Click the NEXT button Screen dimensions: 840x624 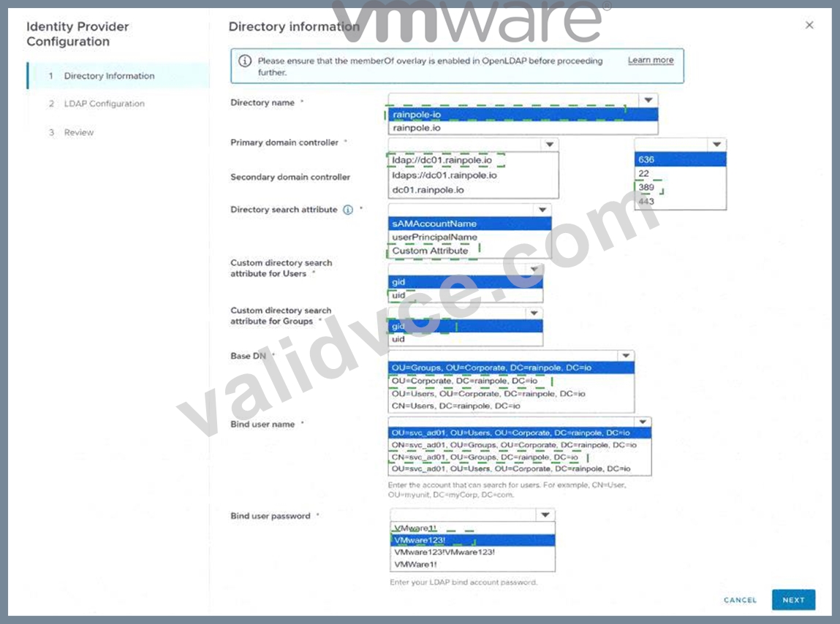click(x=793, y=600)
